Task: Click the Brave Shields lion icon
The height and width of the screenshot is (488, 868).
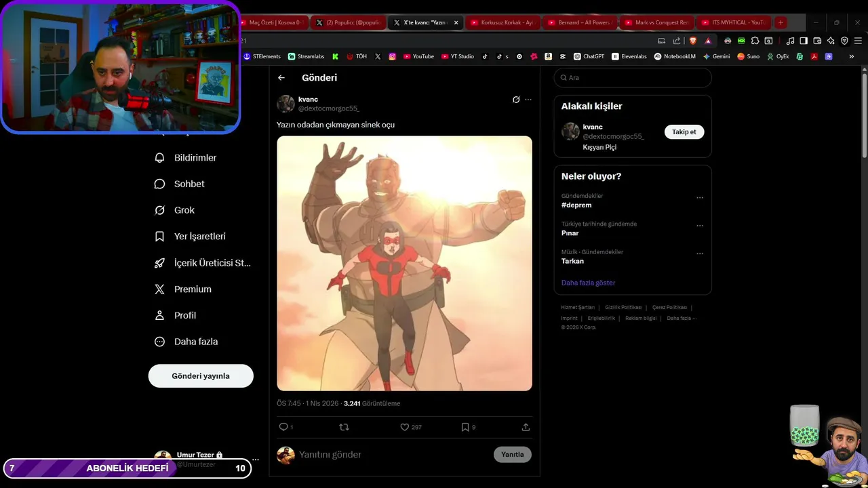Action: click(x=693, y=41)
